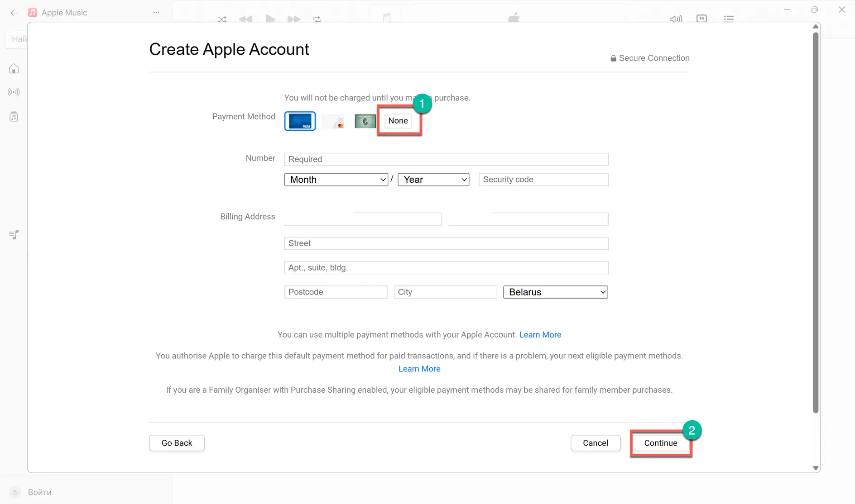
Task: Click the sidebar search field
Action: pyautogui.click(x=17, y=39)
